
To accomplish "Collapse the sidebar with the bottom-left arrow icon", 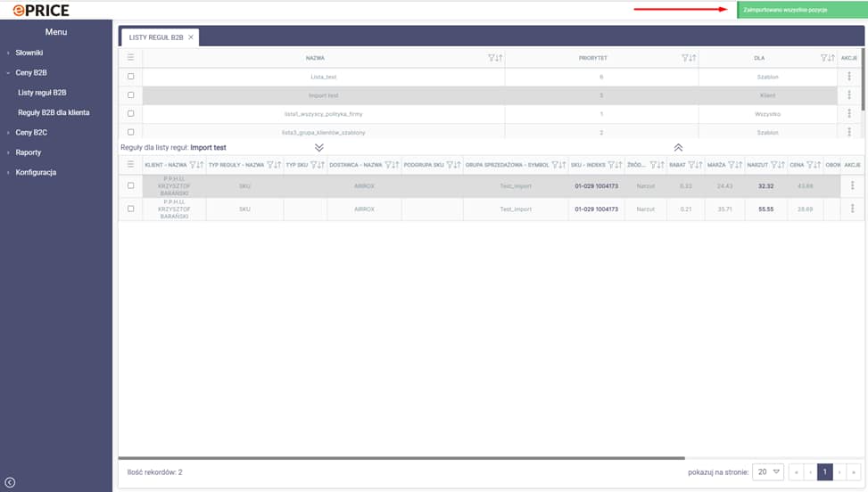I will coord(10,482).
